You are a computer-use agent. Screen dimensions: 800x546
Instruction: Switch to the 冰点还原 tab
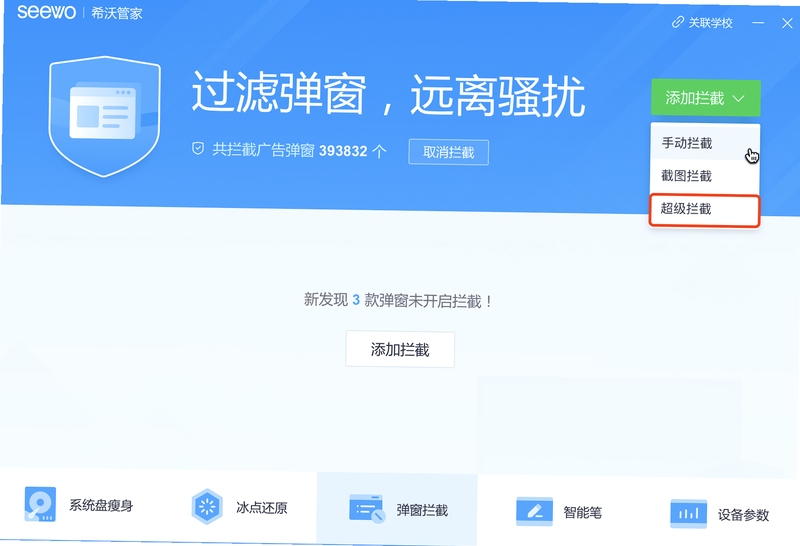239,507
